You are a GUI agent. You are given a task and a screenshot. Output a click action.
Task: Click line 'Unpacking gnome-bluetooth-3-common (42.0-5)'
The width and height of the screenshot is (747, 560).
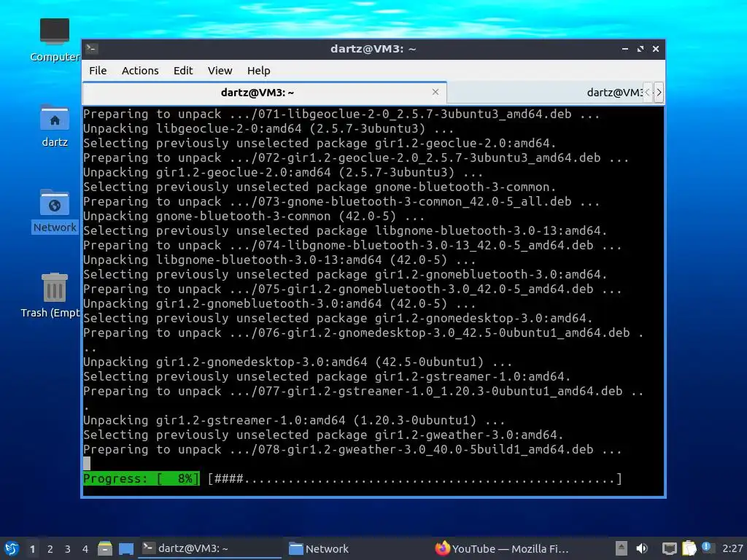tap(254, 216)
